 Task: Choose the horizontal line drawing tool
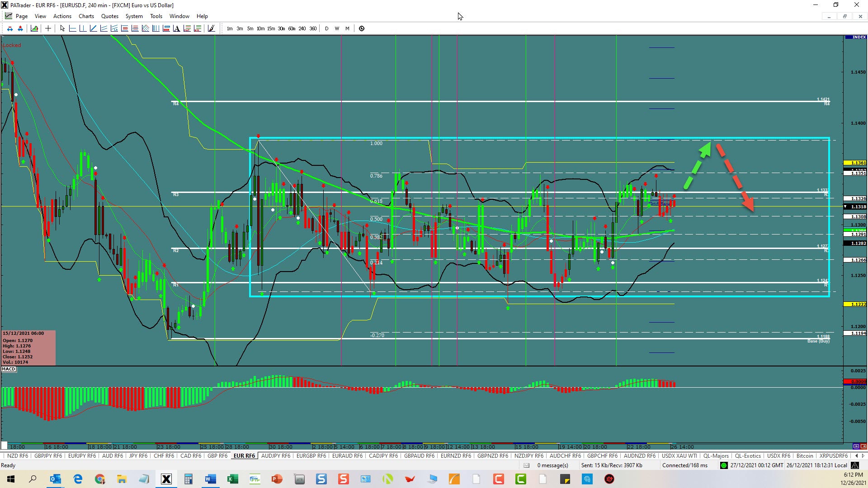[72, 28]
